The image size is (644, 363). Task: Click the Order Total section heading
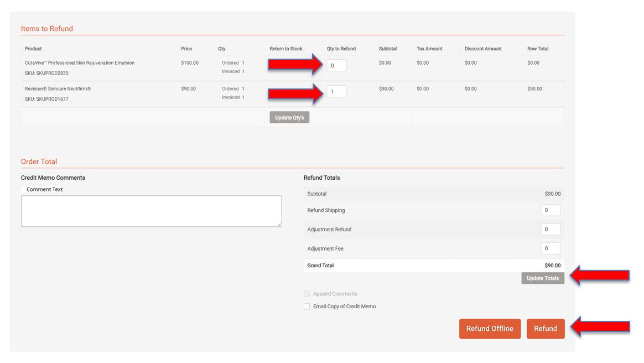tap(39, 161)
